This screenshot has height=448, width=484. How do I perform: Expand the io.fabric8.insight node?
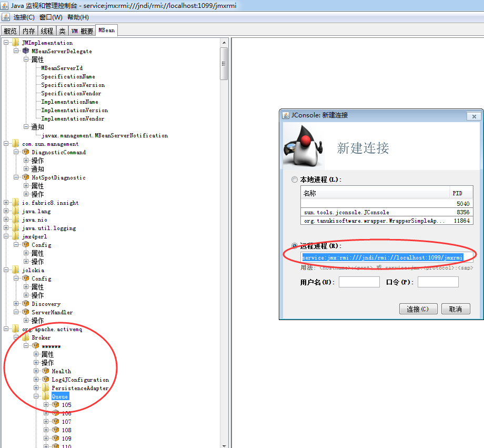6,203
